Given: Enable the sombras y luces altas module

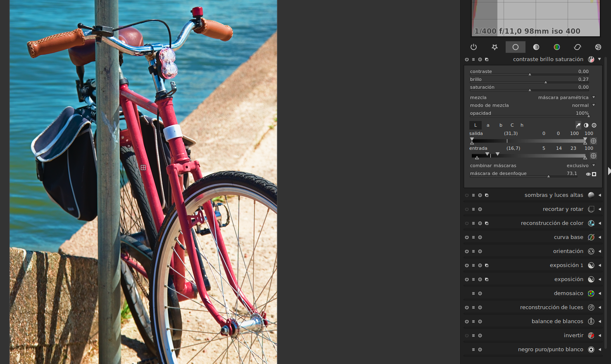Looking at the screenshot, I should (467, 195).
